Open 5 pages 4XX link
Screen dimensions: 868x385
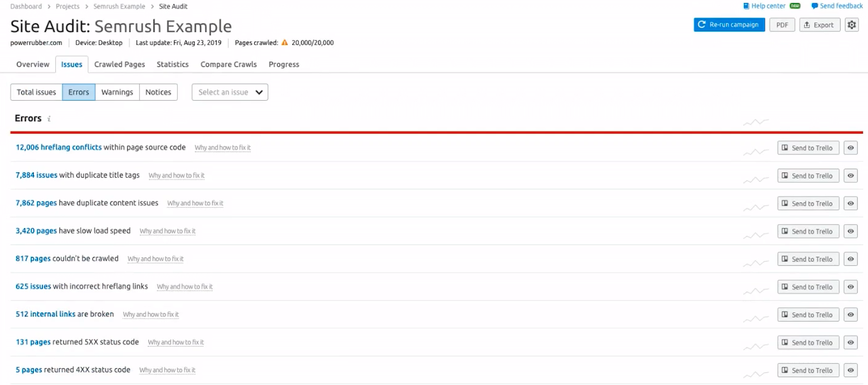tap(29, 370)
